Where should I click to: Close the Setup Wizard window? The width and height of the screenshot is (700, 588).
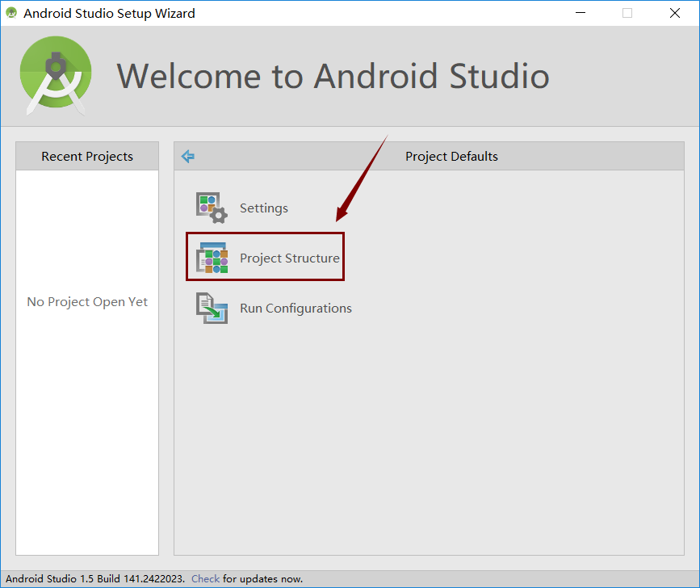[675, 13]
